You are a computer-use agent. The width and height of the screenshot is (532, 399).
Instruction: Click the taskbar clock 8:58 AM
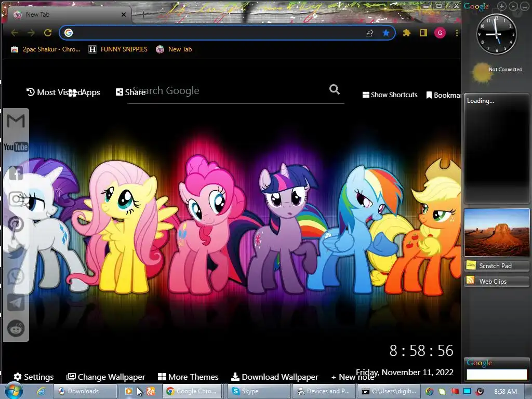(x=506, y=392)
